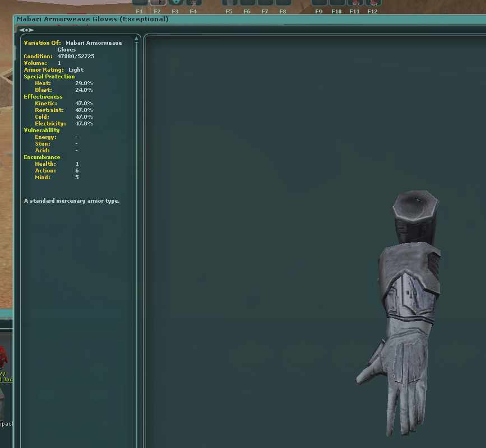The height and width of the screenshot is (448, 486).
Task: Activate the F9 toolbar slot
Action: 319,3
